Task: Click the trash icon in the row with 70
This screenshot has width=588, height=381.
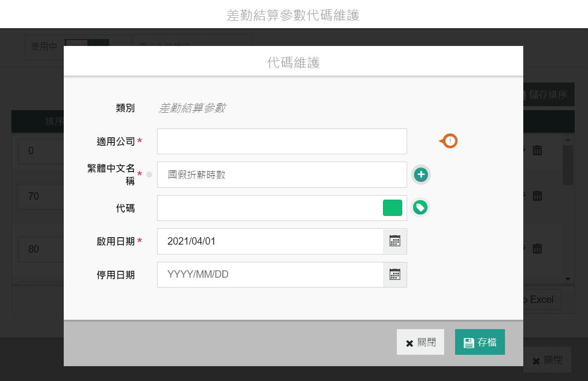Action: (537, 196)
